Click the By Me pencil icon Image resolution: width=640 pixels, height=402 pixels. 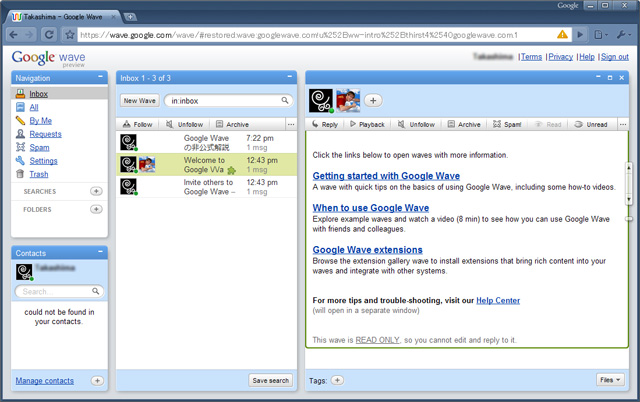pyautogui.click(x=20, y=120)
